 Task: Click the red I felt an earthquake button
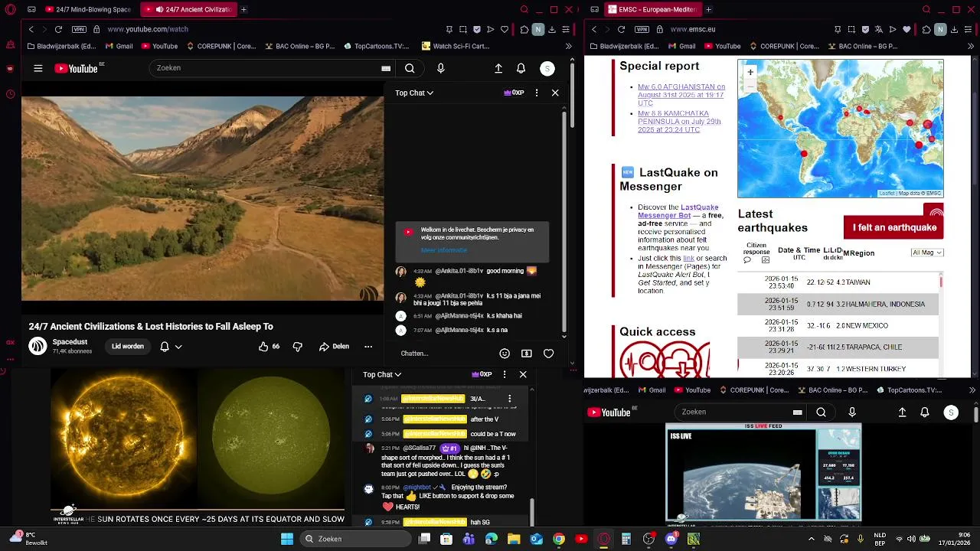[894, 227]
